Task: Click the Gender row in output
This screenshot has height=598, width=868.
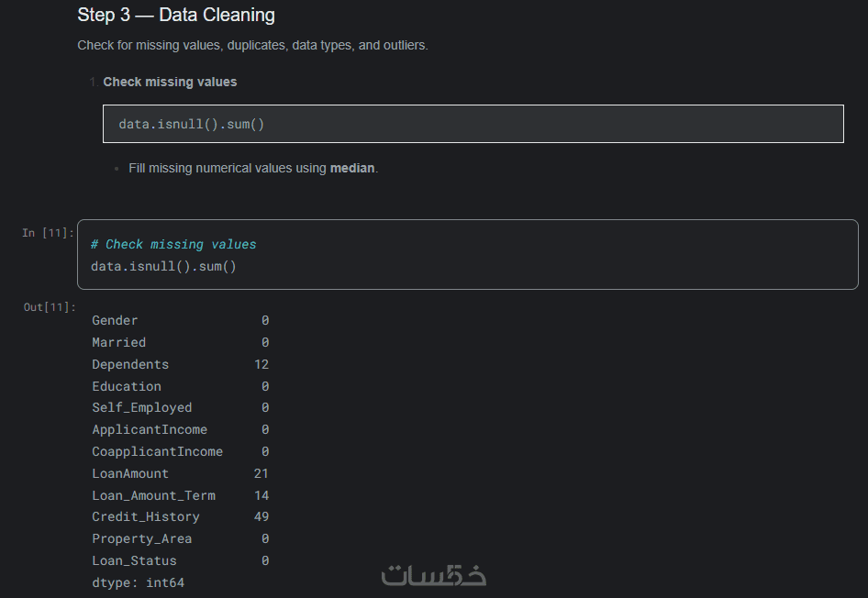Action: click(x=181, y=320)
